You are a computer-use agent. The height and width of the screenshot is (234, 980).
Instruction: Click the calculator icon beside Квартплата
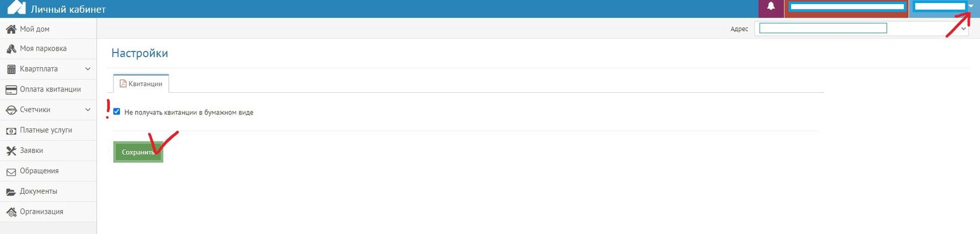click(x=10, y=69)
